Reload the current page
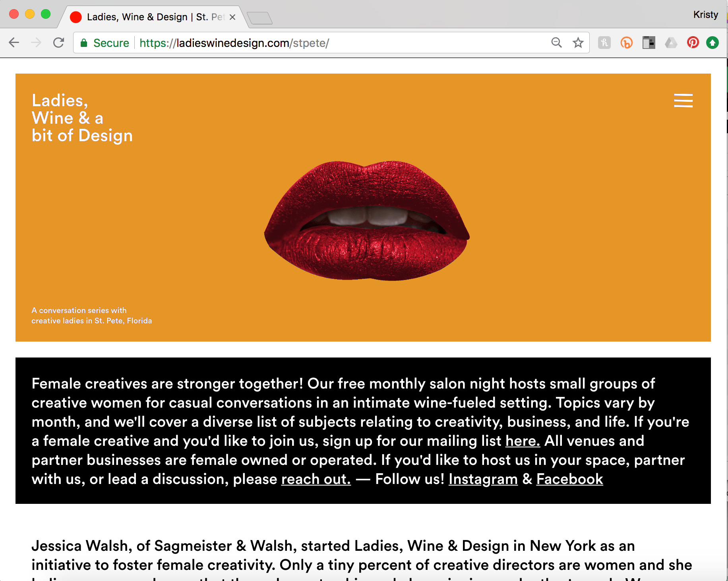Image resolution: width=728 pixels, height=581 pixels. [59, 43]
